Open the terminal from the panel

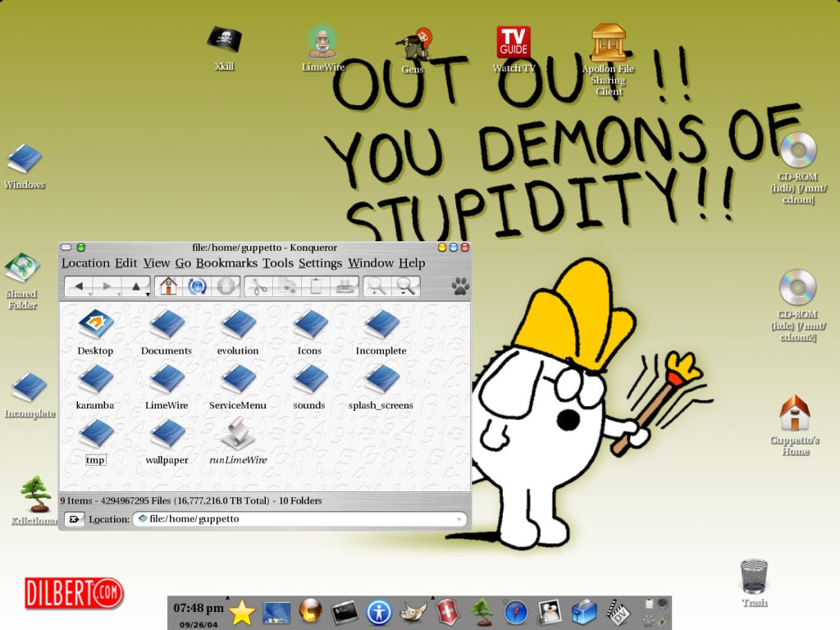(345, 612)
